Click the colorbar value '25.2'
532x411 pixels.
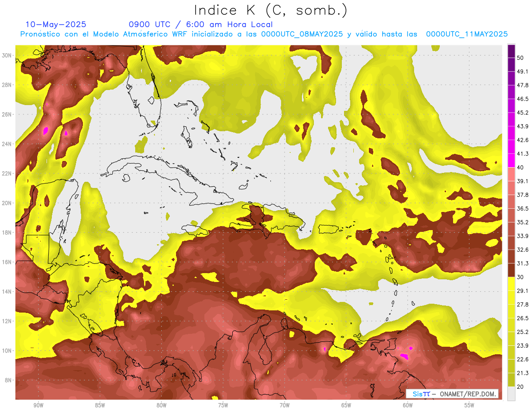(x=522, y=332)
